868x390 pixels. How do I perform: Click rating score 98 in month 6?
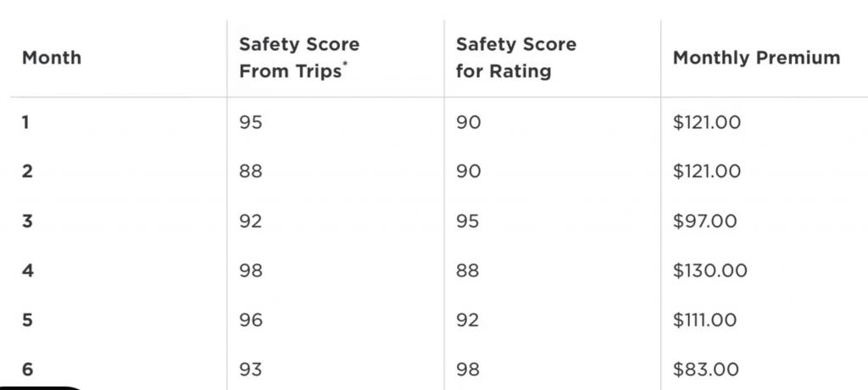(468, 369)
